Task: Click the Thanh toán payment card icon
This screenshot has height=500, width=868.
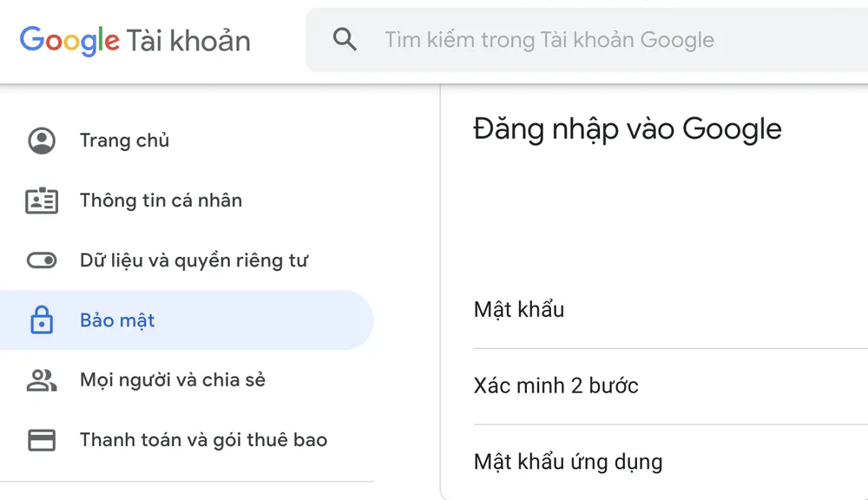Action: click(41, 439)
